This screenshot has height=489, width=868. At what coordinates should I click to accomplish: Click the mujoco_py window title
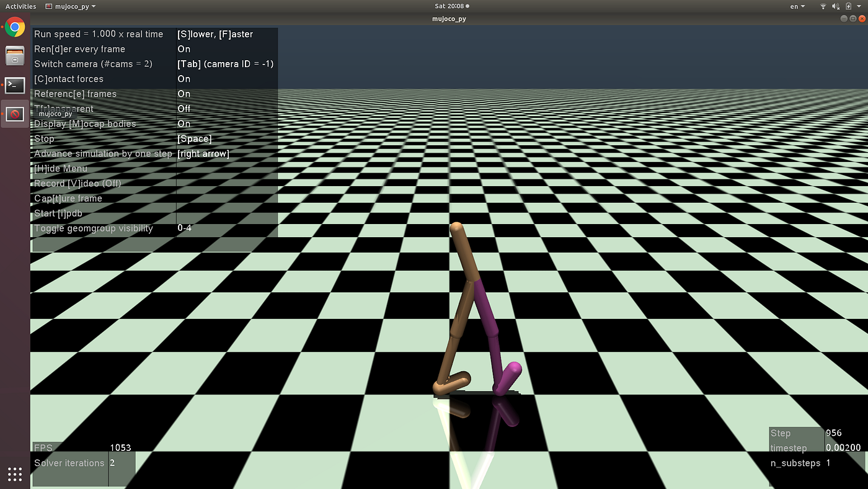pos(449,19)
